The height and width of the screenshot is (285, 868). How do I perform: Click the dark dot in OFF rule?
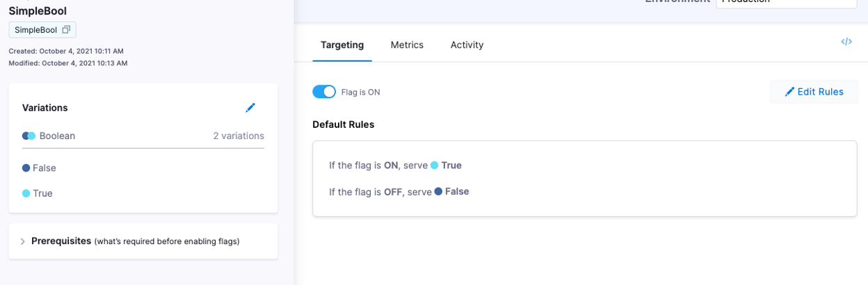coord(438,191)
